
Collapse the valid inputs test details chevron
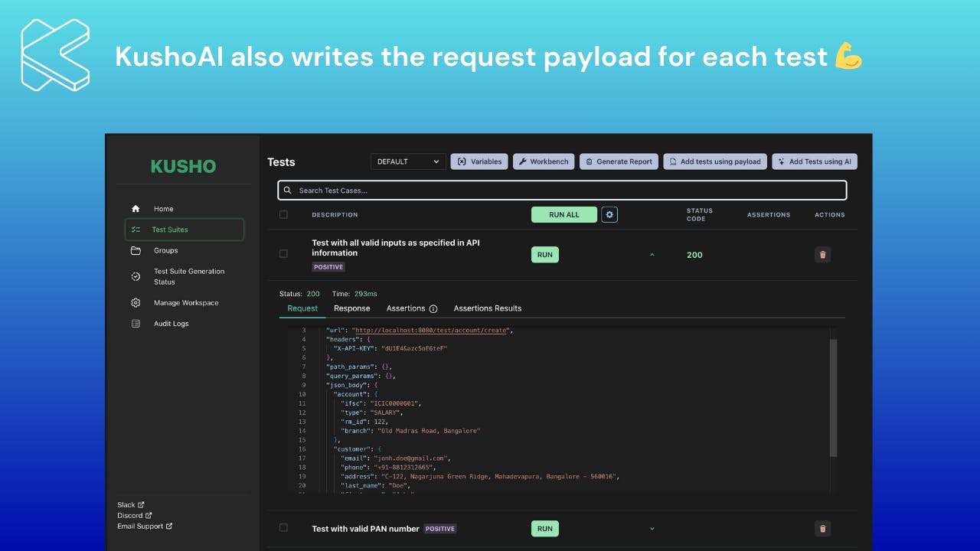point(652,255)
